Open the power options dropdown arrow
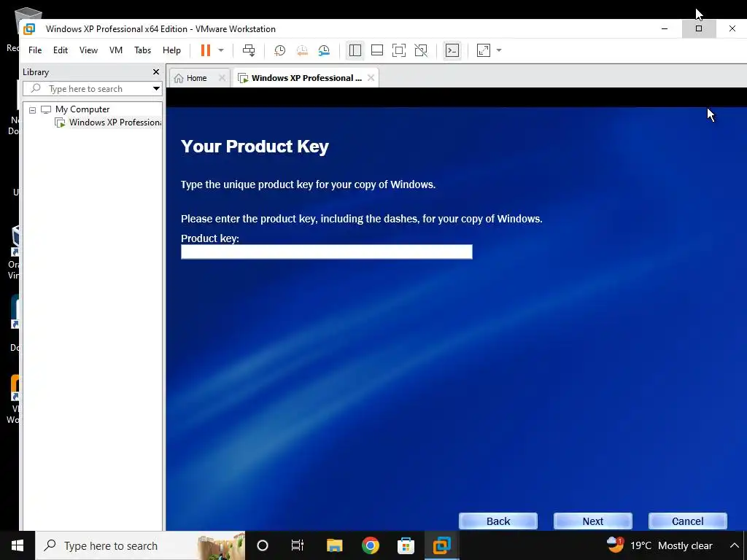Viewport: 747px width, 560px height. (221, 50)
